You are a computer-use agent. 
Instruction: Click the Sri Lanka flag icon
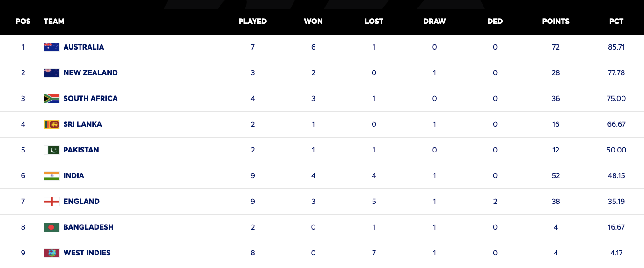(x=51, y=124)
